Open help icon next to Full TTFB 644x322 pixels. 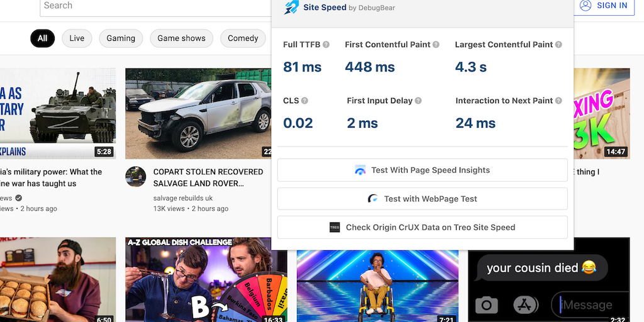pos(326,45)
